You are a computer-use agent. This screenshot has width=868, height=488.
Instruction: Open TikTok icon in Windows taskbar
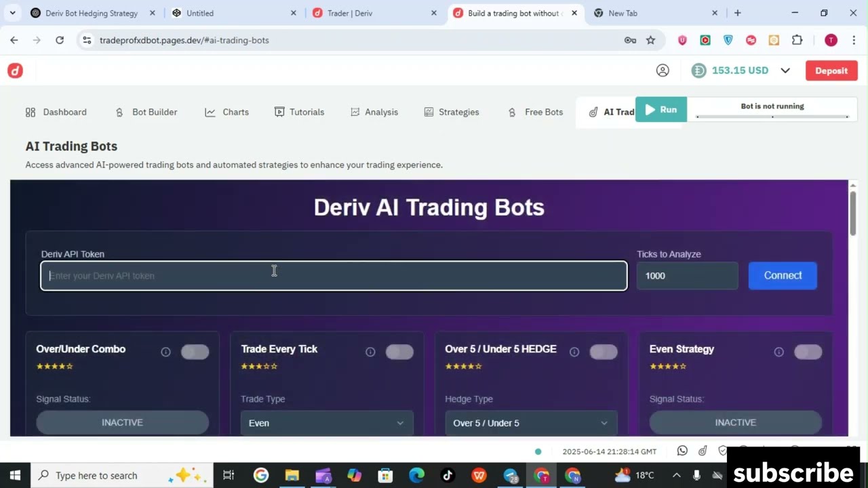448,475
